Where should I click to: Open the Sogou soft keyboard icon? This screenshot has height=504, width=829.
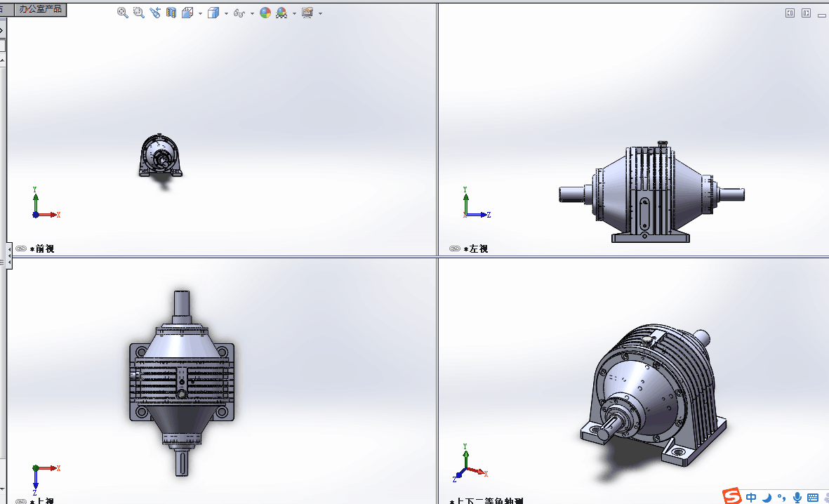(813, 498)
